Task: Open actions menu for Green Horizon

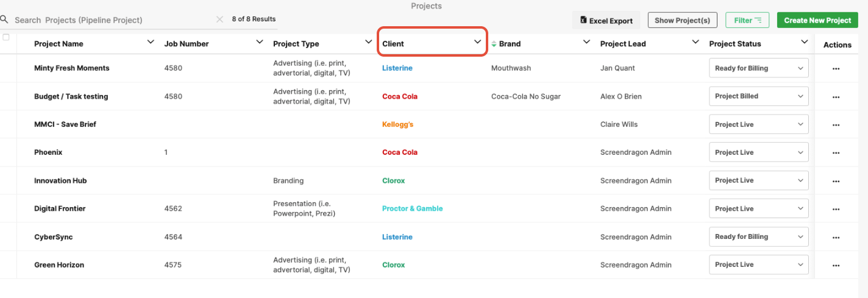Action: [x=836, y=265]
